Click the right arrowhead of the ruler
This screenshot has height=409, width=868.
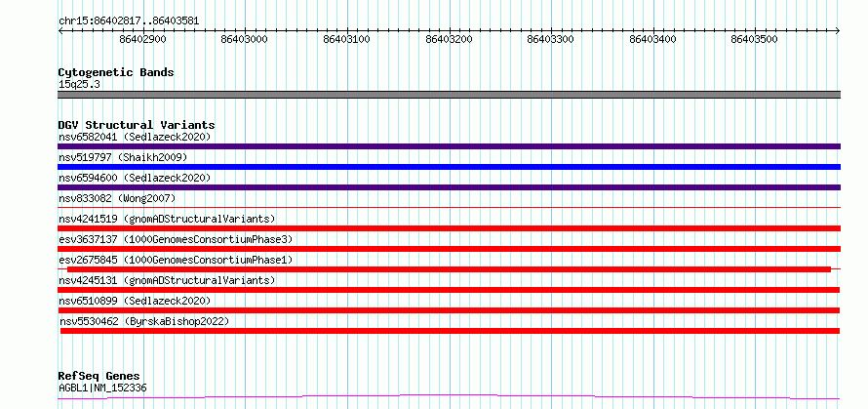(838, 30)
